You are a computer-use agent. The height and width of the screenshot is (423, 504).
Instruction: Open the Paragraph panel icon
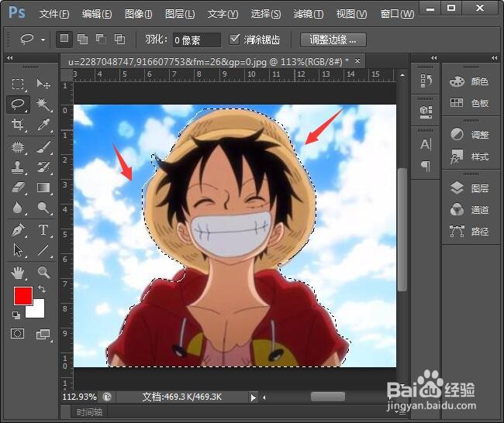coord(426,166)
